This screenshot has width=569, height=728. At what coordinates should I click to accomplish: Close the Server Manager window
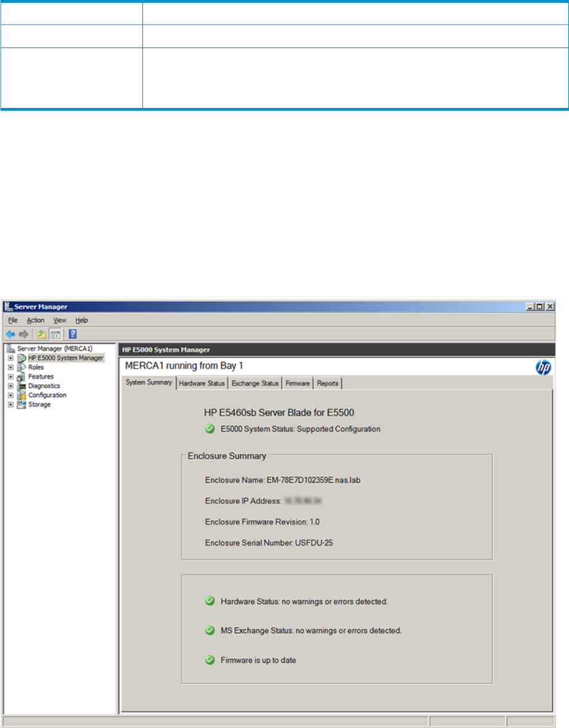tap(550, 307)
